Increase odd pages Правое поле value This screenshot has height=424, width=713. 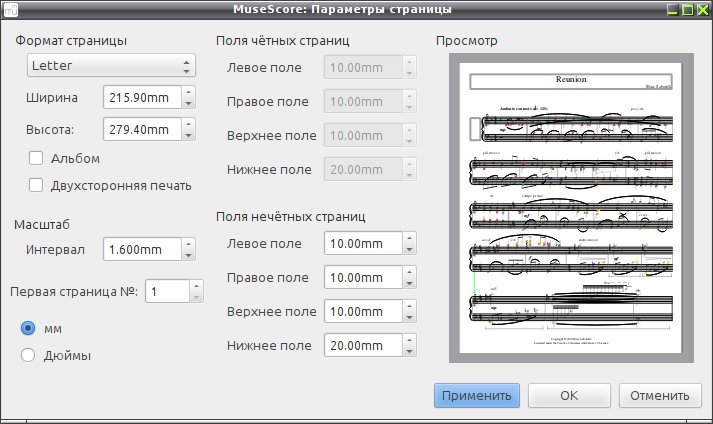pyautogui.click(x=409, y=272)
